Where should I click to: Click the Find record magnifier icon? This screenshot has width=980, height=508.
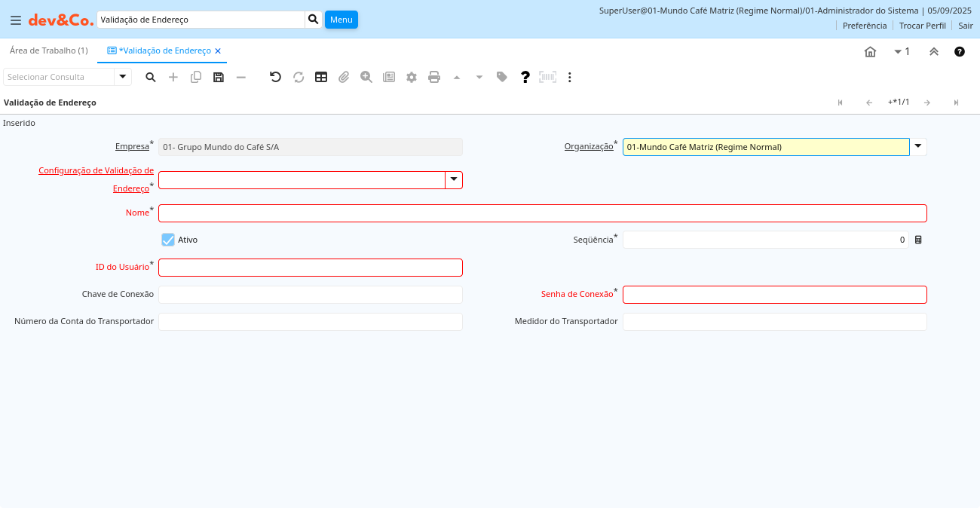coord(151,77)
